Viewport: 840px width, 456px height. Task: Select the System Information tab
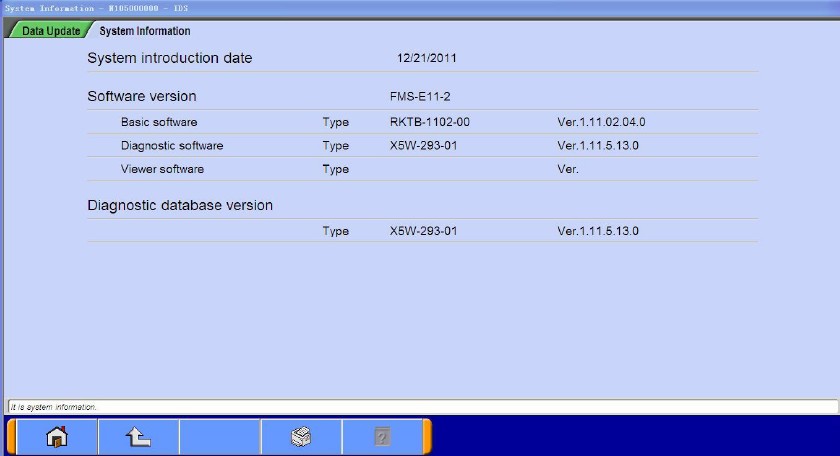pos(144,31)
